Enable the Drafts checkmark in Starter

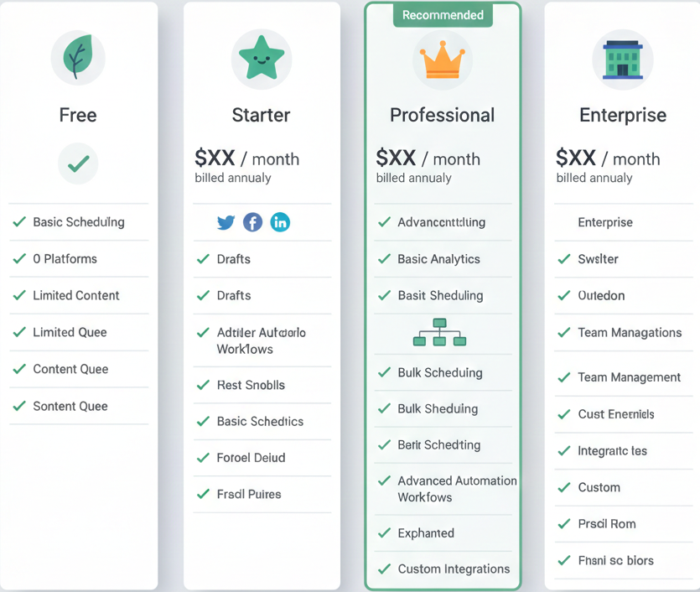pos(202,260)
